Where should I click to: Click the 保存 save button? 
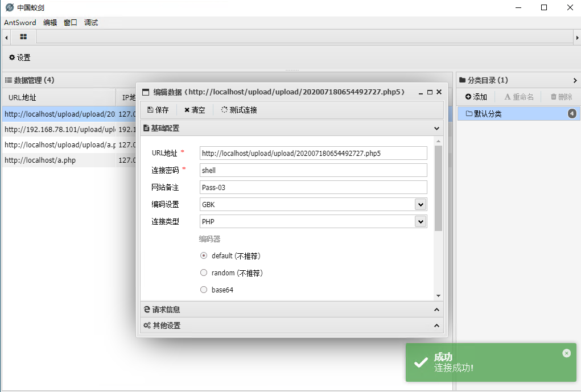158,110
